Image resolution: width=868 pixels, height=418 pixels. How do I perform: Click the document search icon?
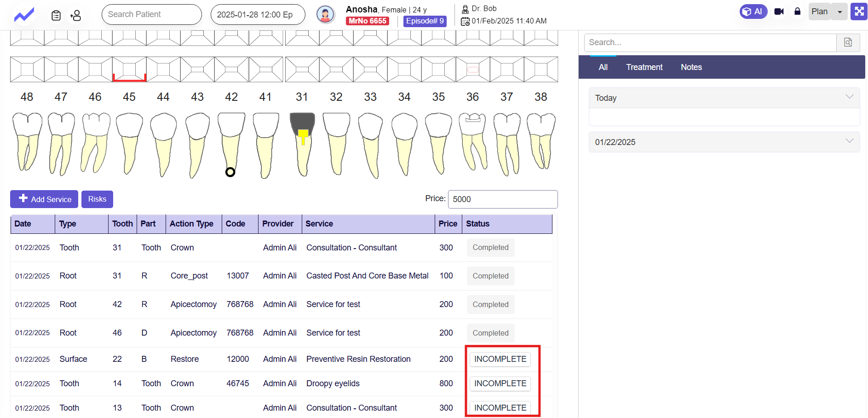848,42
